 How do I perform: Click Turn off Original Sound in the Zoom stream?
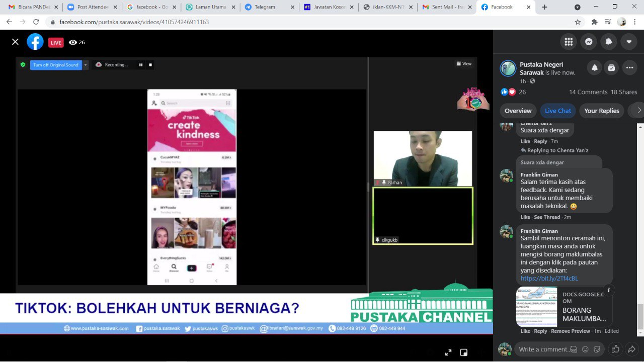[x=56, y=65]
